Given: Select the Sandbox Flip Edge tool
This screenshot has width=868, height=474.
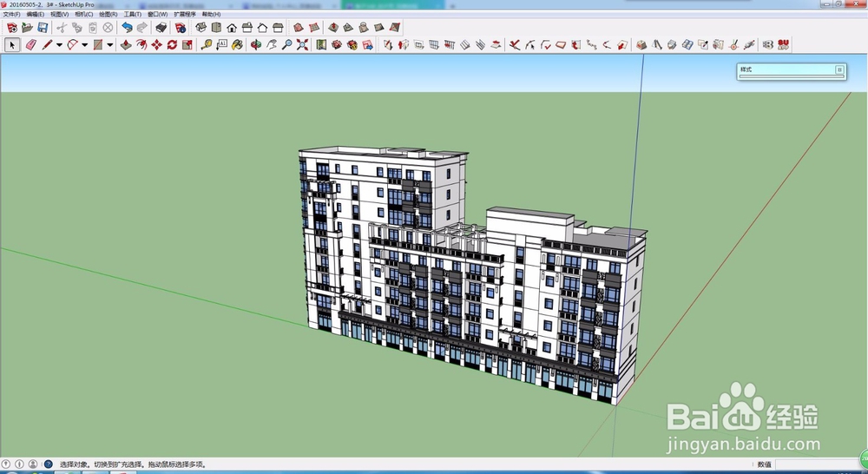Looking at the screenshot, I should [395, 28].
